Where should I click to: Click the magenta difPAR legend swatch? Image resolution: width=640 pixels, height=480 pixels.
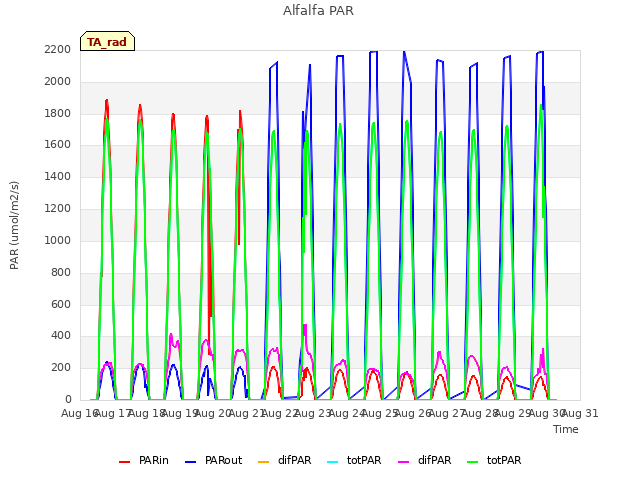404,462
